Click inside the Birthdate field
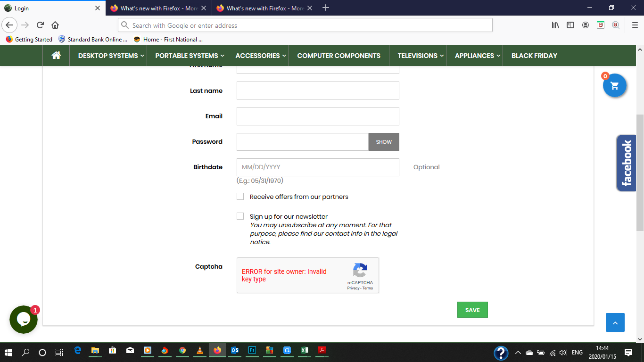Screen dimensions: 644x362 pos(318,167)
